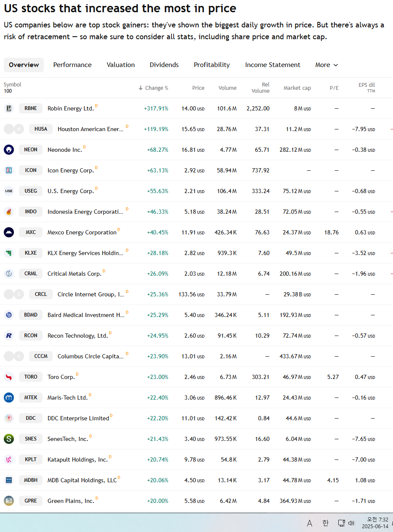
Task: Sort by the Market cap column header
Action: (x=297, y=88)
